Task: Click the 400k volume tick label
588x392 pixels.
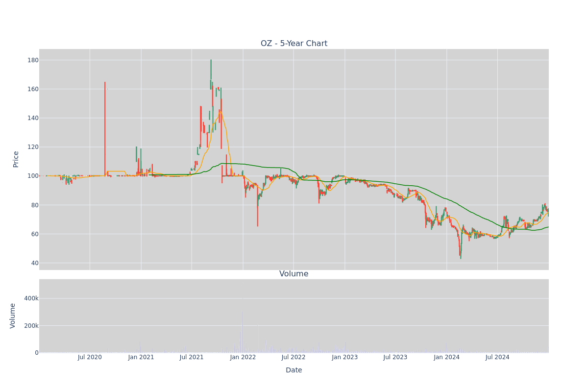Action: 32,298
